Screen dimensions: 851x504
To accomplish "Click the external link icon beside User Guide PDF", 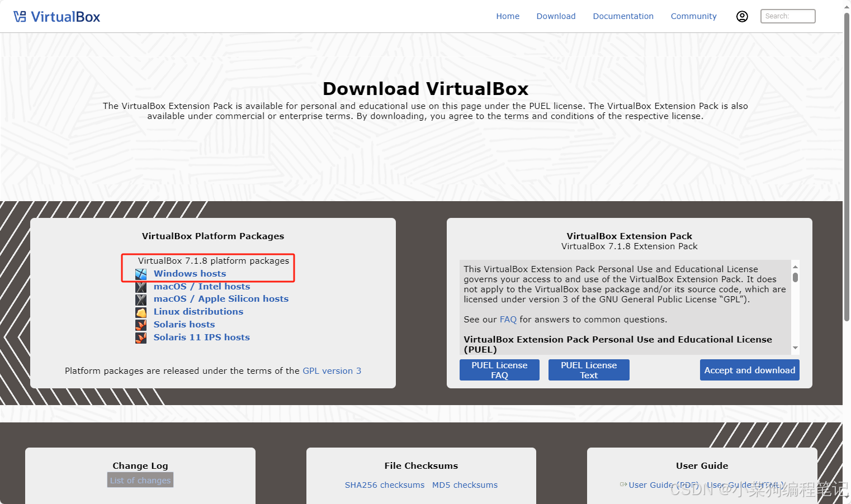I will click(x=623, y=484).
